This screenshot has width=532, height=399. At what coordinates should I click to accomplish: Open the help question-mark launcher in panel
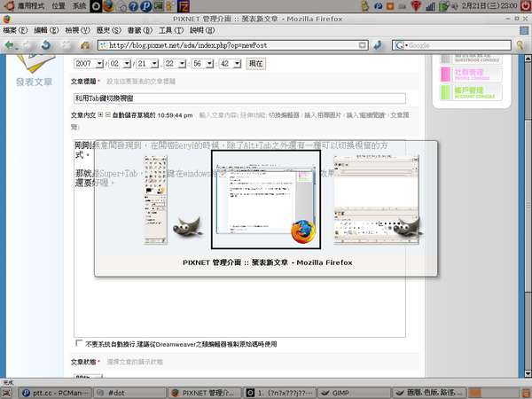133,6
